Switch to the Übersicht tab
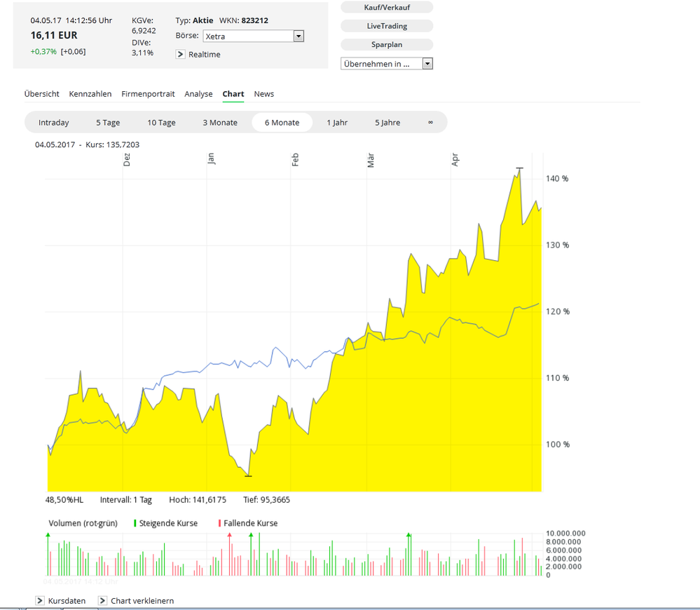The height and width of the screenshot is (610, 700). (x=41, y=94)
